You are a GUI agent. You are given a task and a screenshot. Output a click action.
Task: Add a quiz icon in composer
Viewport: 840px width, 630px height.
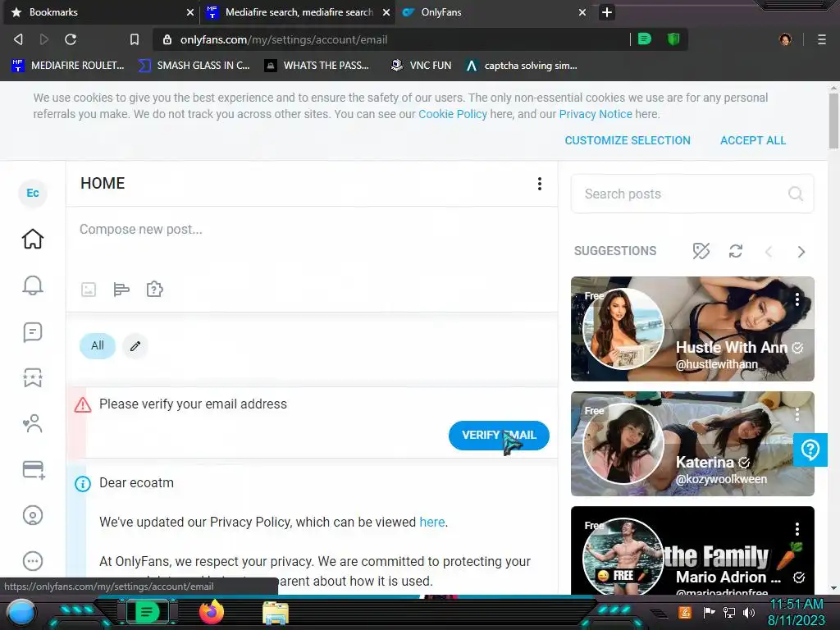point(154,290)
